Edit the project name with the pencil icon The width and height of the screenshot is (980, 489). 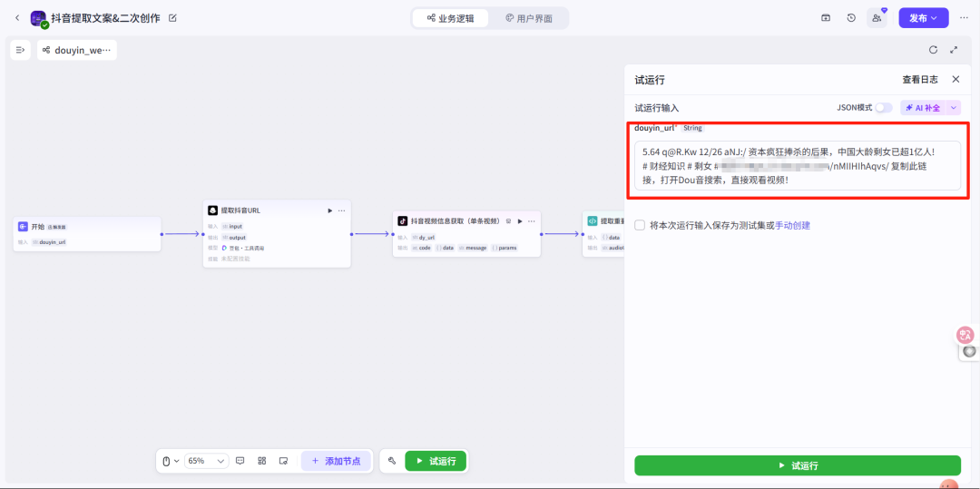[x=173, y=18]
